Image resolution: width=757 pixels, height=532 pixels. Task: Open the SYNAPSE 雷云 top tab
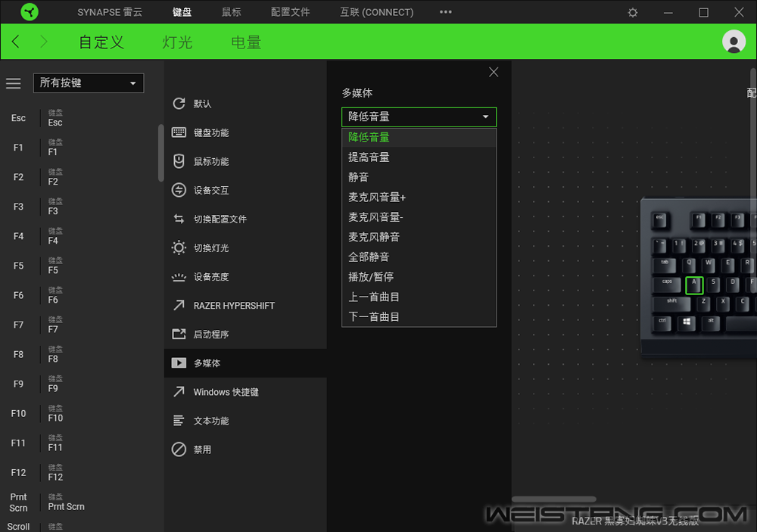[x=110, y=12]
